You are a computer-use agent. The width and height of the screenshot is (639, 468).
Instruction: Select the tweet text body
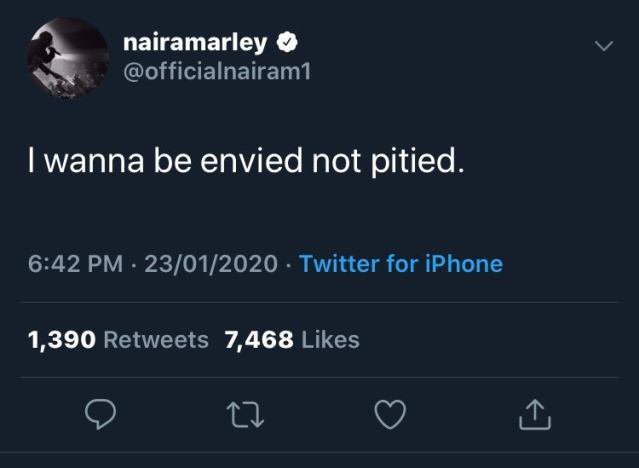pyautogui.click(x=247, y=161)
